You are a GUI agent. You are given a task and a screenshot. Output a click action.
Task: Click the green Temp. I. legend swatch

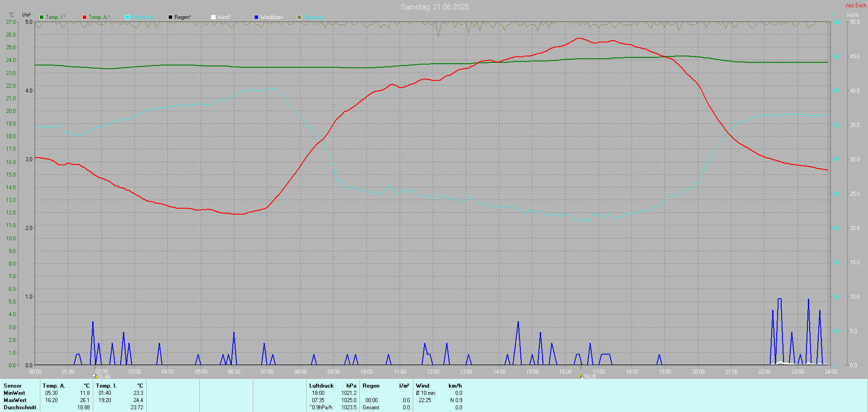tap(42, 17)
